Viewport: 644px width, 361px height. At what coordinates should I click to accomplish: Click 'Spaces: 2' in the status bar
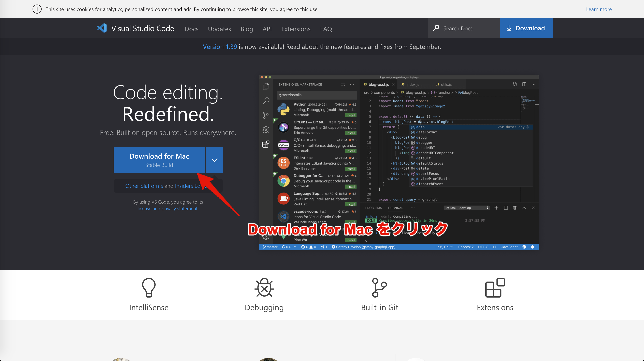[466, 247]
